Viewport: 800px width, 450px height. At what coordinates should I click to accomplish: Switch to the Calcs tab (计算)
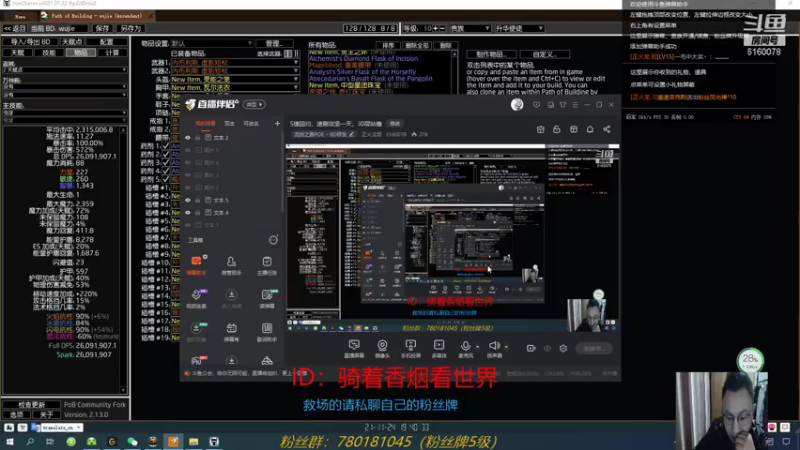pyautogui.click(x=112, y=53)
